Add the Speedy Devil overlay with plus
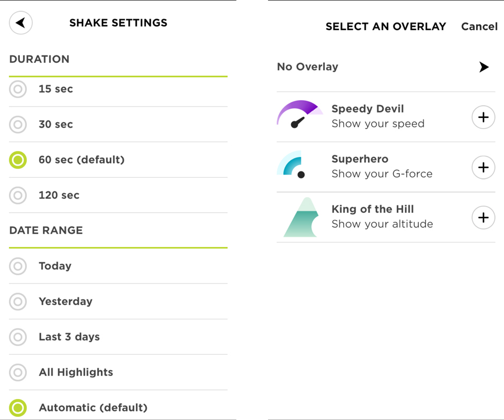This screenshot has width=504, height=420. [x=483, y=117]
